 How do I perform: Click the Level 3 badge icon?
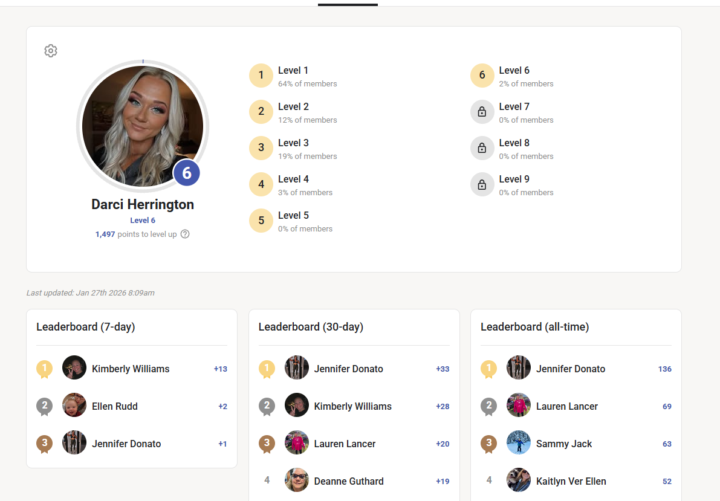point(261,148)
